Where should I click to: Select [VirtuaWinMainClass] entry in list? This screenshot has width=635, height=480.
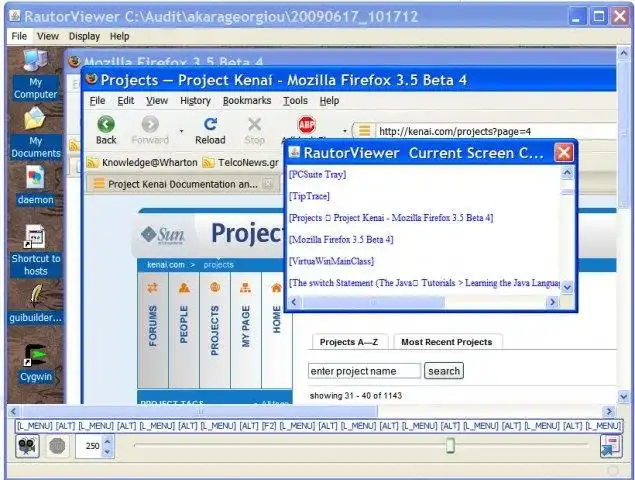pos(331,261)
